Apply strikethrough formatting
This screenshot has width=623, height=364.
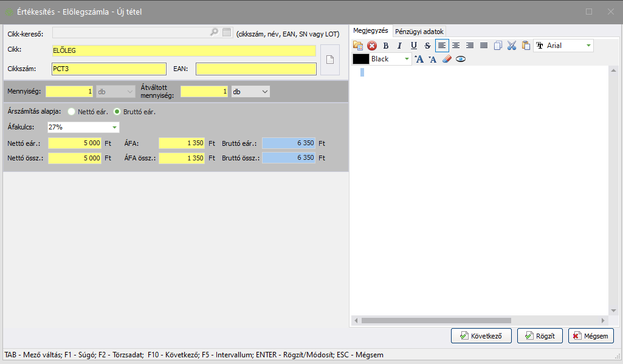pyautogui.click(x=427, y=46)
